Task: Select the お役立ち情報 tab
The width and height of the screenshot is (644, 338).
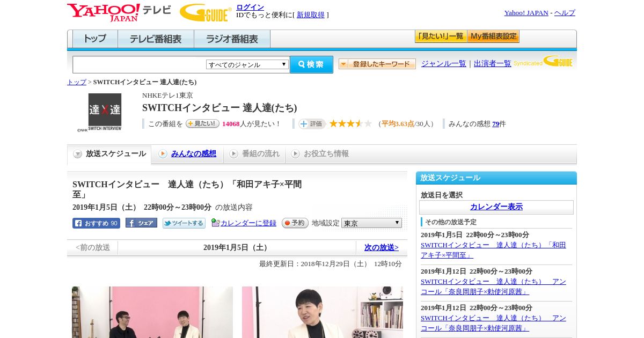Action: coord(320,154)
